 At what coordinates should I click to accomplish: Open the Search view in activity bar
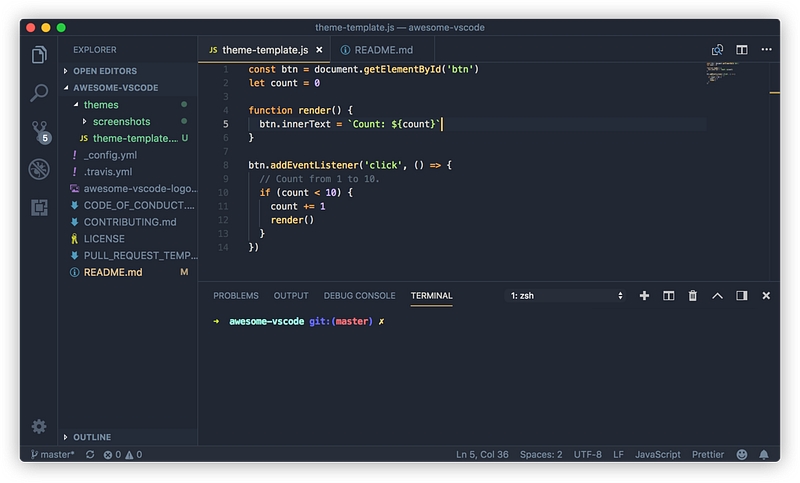point(39,93)
